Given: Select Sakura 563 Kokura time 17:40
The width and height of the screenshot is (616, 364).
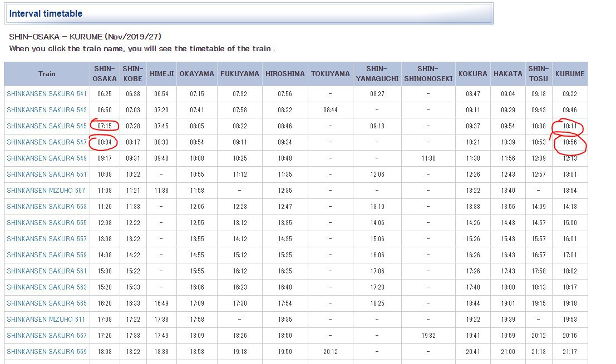Looking at the screenshot, I should 472,287.
